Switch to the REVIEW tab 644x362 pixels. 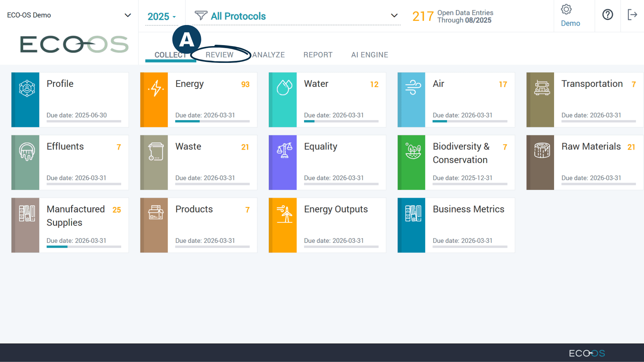(x=219, y=55)
